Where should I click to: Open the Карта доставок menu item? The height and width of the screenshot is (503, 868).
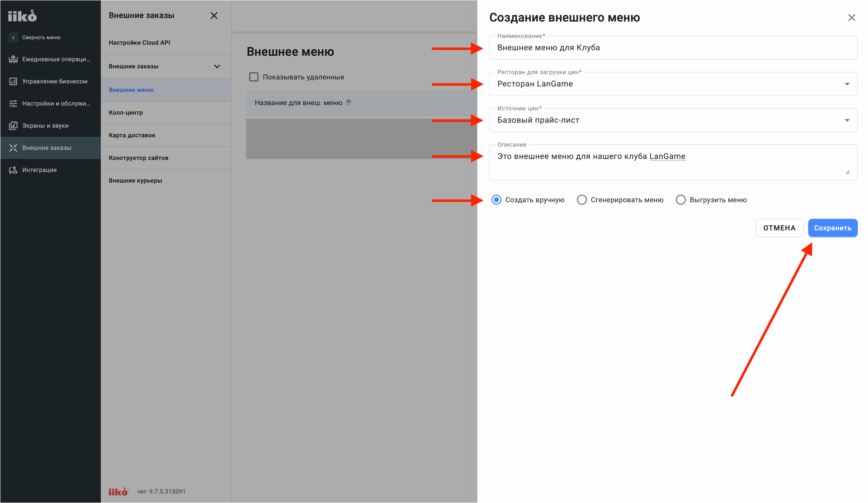coord(166,135)
